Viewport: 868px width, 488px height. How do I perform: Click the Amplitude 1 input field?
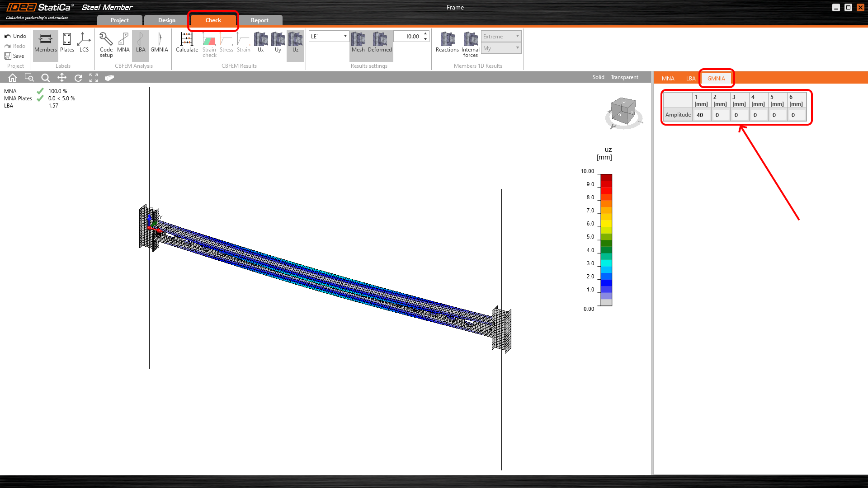(x=701, y=115)
